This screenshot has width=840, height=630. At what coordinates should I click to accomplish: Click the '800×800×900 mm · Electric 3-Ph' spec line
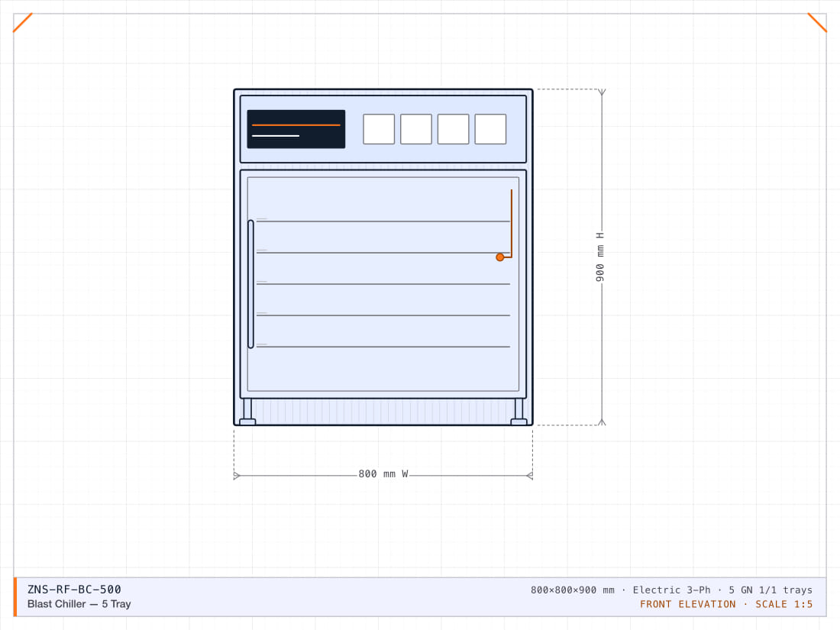coord(671,590)
